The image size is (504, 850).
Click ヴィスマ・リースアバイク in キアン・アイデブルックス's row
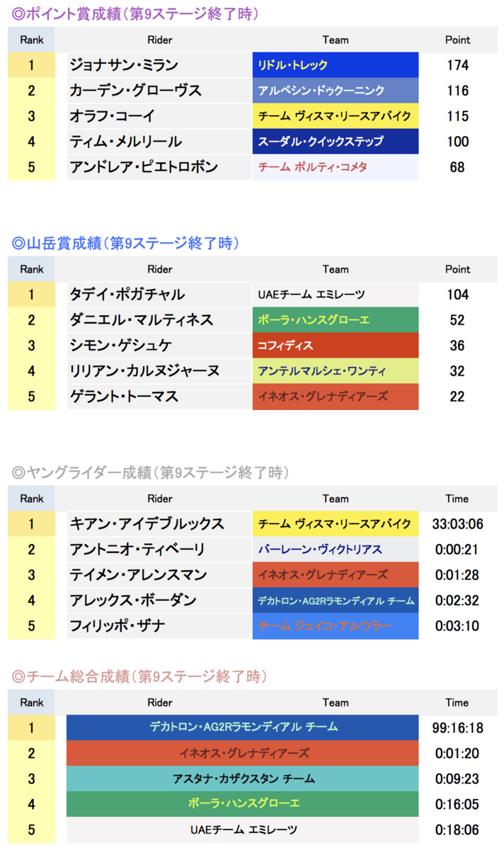[336, 524]
